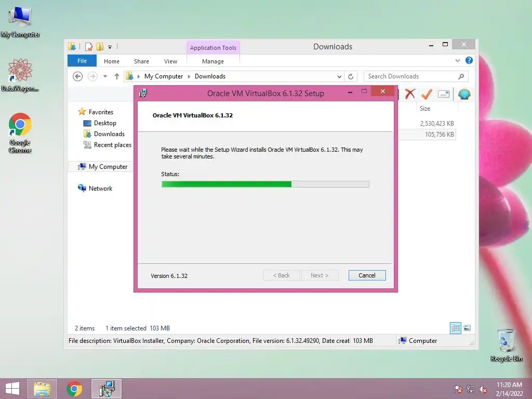
Task: Click the search magnifier in Search Downloads
Action: 461,77
